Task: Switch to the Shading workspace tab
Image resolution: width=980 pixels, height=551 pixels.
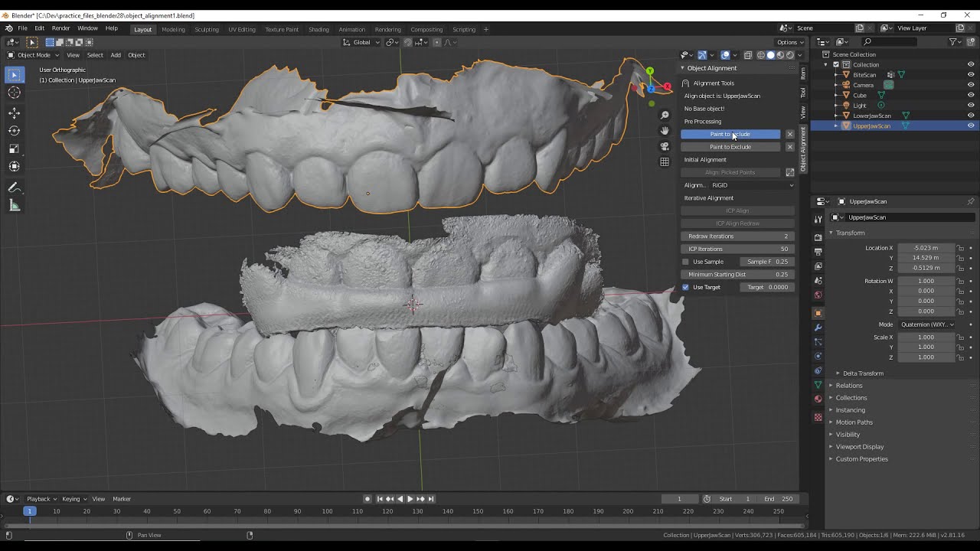Action: click(318, 30)
